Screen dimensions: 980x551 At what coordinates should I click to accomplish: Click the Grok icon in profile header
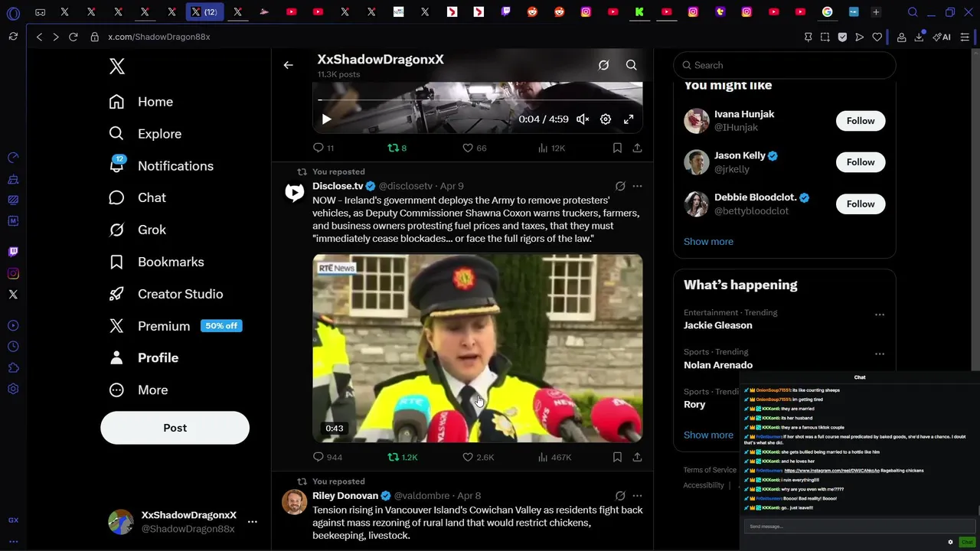pos(603,65)
